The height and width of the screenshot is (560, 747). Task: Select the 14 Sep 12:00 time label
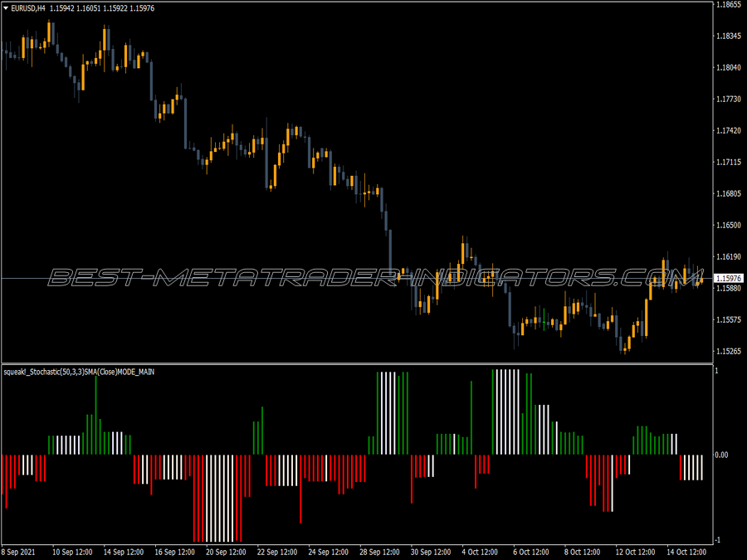pyautogui.click(x=124, y=552)
